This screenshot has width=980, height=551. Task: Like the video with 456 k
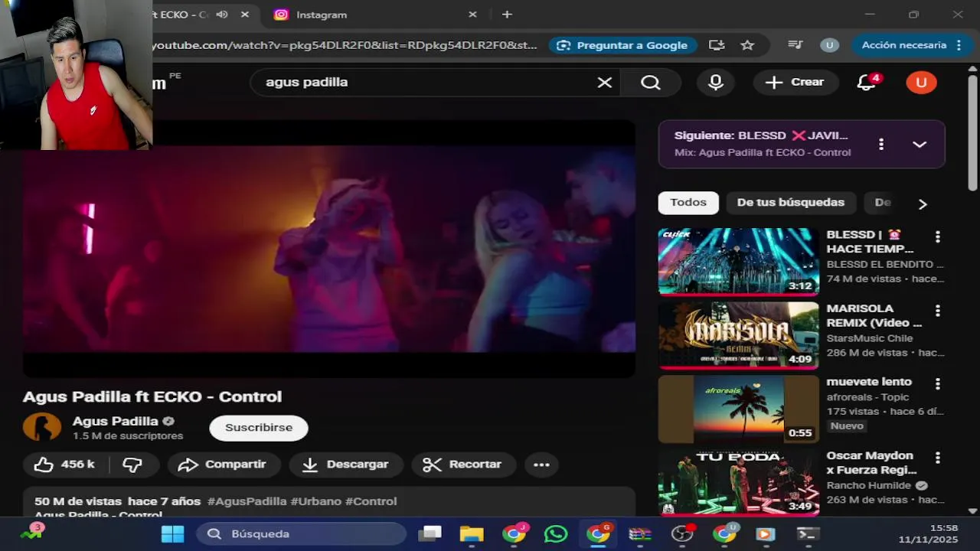(64, 465)
